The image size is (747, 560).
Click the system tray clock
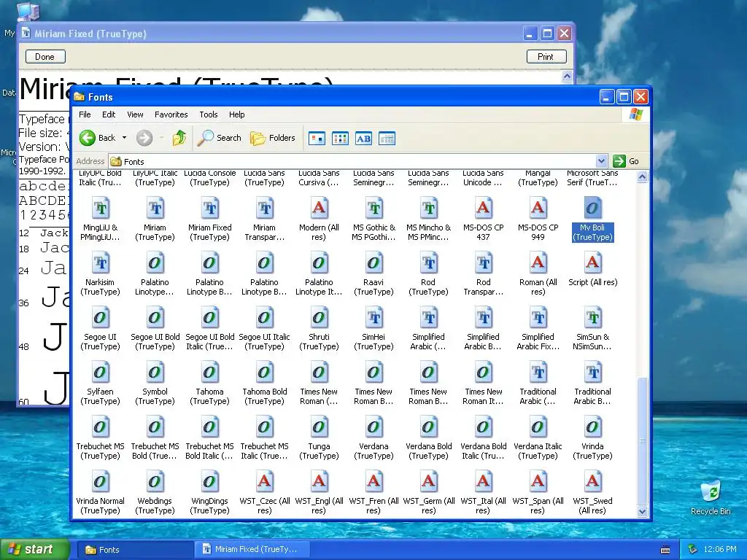(x=720, y=550)
